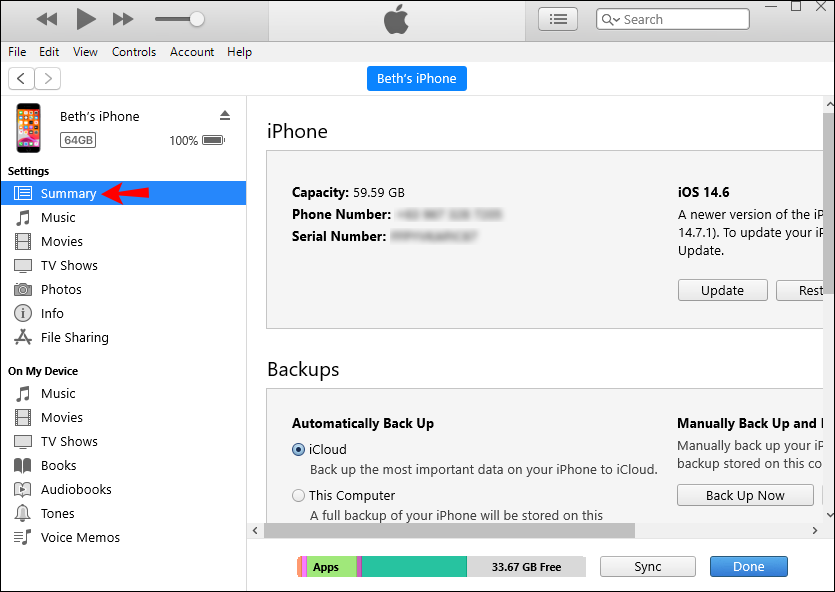The width and height of the screenshot is (835, 592).
Task: Click the iOS 14.6 version label
Action: [x=703, y=192]
